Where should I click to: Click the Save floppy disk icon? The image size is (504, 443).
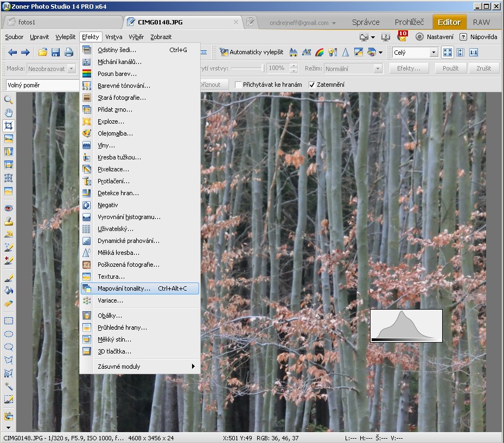[55, 53]
